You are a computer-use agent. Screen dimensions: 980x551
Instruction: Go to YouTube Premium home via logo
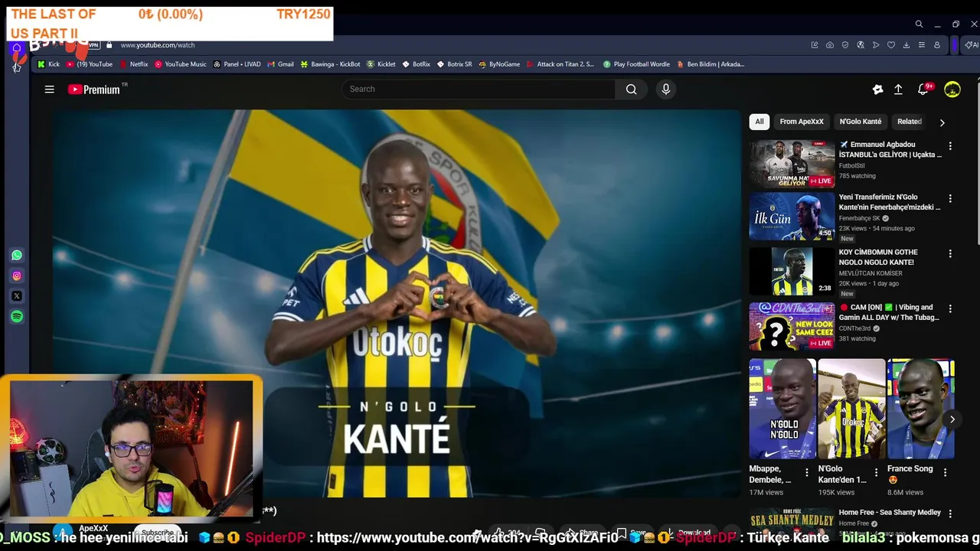tap(93, 90)
